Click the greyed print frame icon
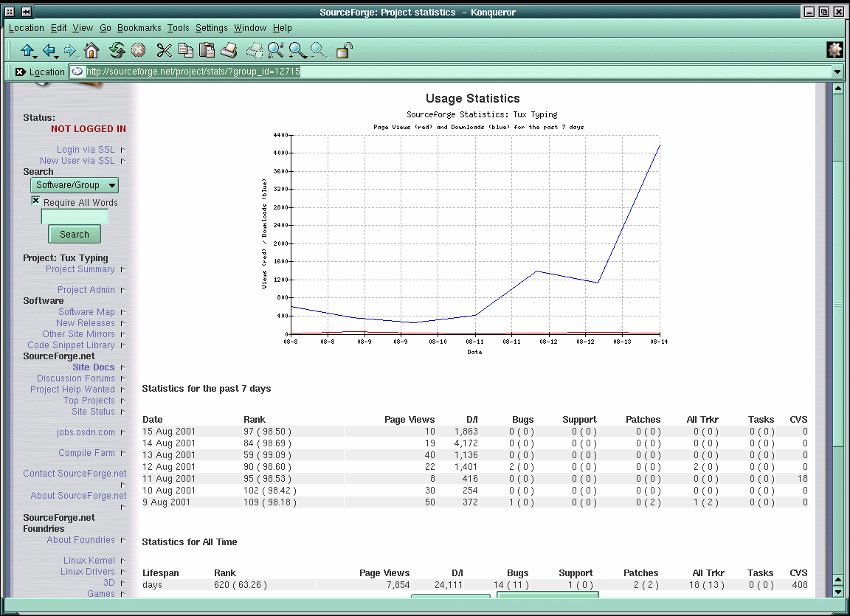 255,51
